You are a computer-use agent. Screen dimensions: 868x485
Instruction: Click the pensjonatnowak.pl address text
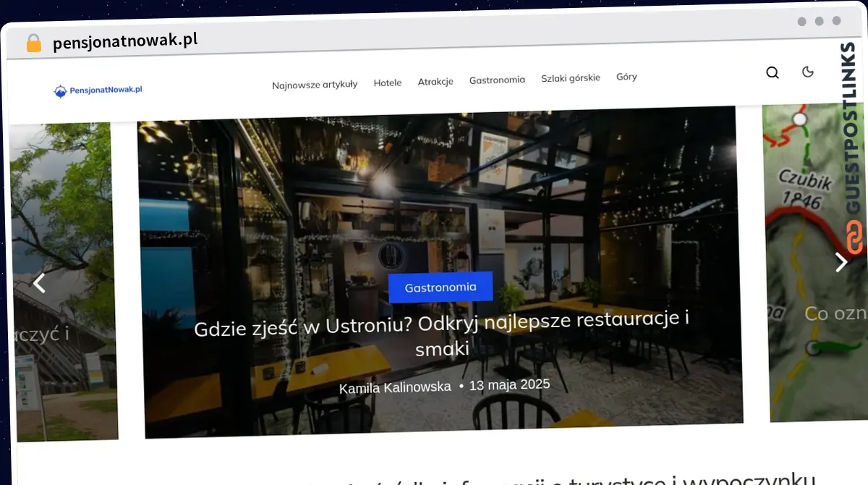(125, 41)
